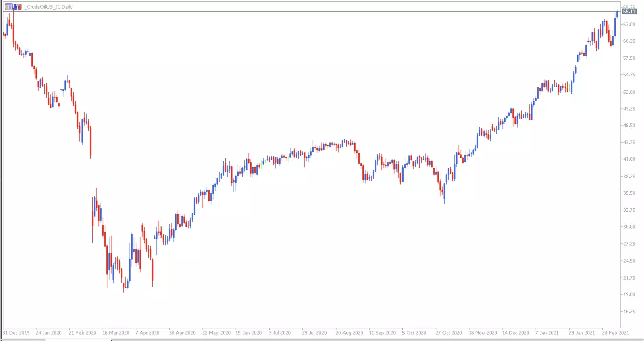Click the 18 Nov 2020 date label

(482, 333)
